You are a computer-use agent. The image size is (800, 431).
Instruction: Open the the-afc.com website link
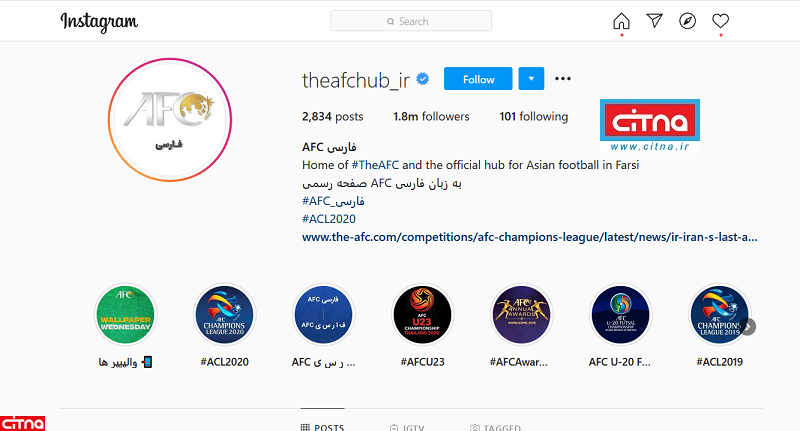pyautogui.click(x=530, y=237)
